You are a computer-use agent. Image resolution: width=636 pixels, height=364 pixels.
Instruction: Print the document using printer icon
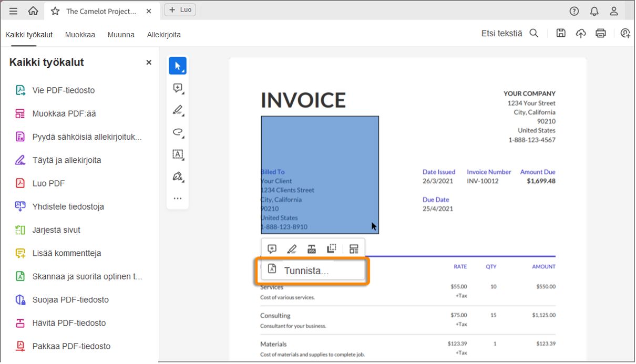(601, 33)
